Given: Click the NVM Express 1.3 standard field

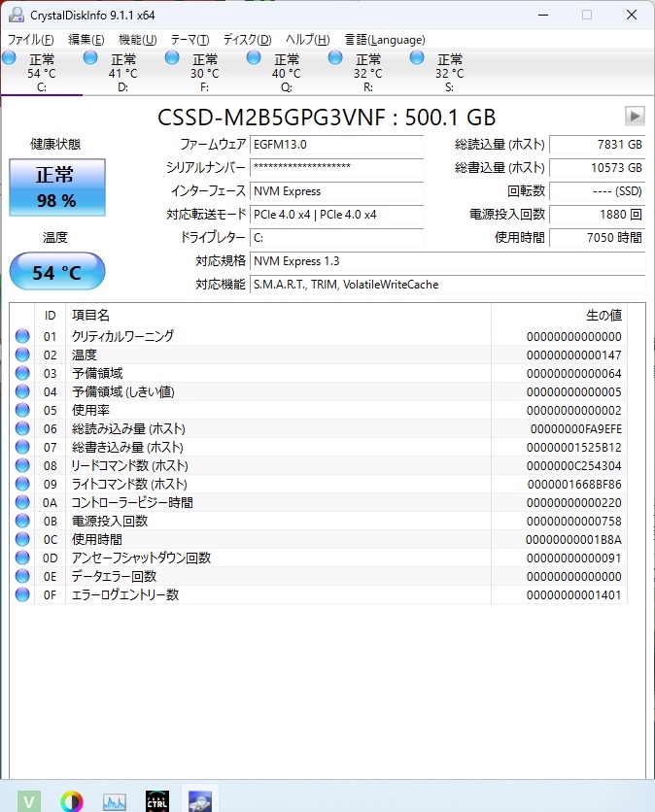Looking at the screenshot, I should point(448,261).
